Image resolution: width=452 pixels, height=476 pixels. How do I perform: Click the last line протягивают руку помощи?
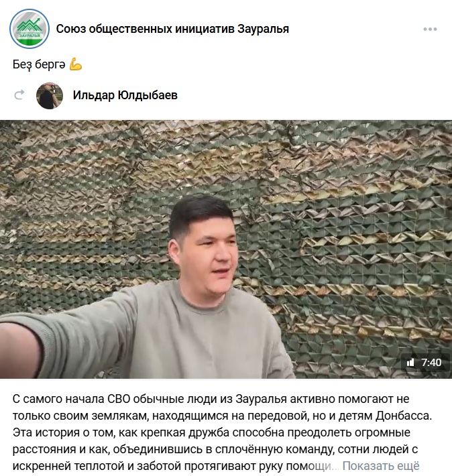click(x=176, y=466)
